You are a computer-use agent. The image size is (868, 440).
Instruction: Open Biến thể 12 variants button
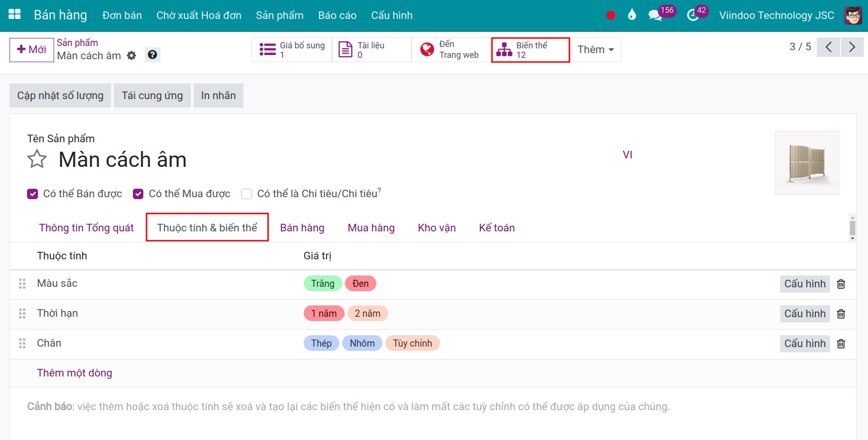(531, 50)
